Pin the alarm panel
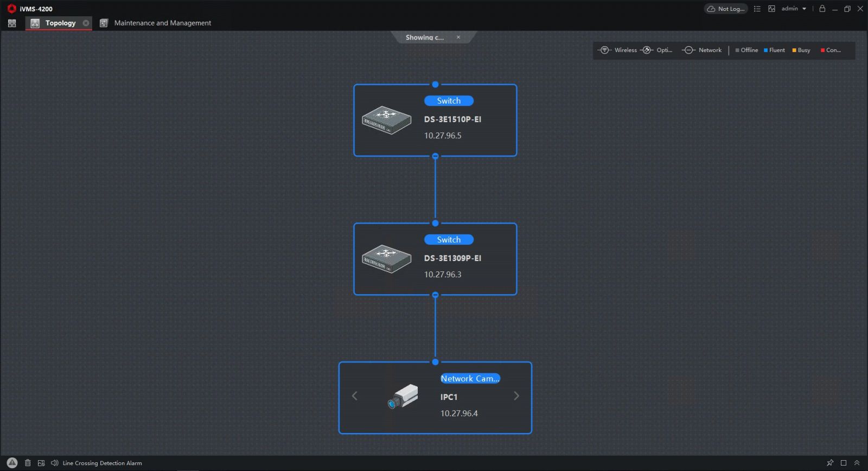 [x=829, y=463]
